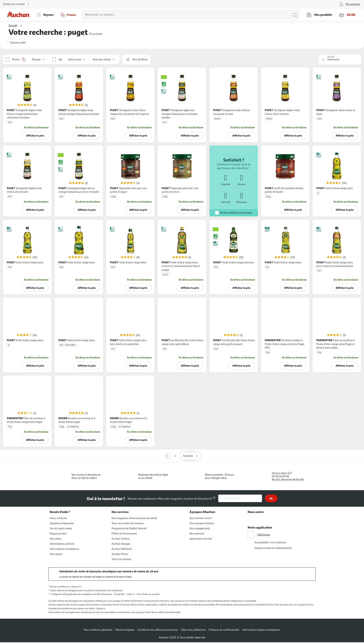Screen dimensions: 364x643
Task: Select the Epicerie salée category chip
Action: (x=18, y=43)
